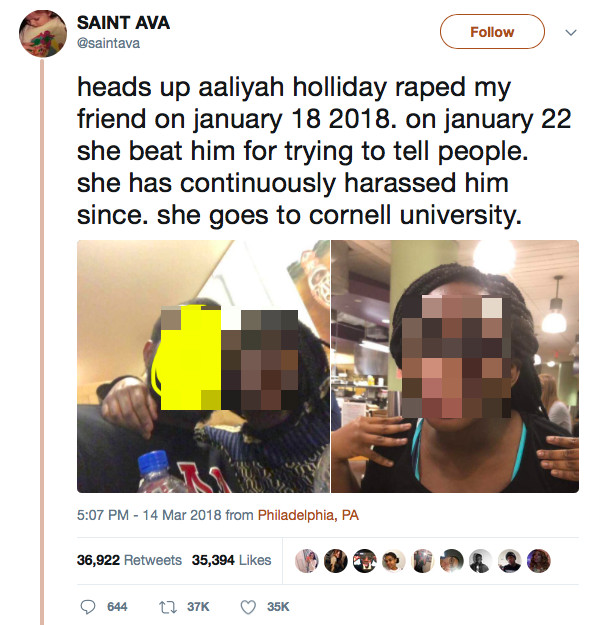Click the retweet arrows icon
The height and width of the screenshot is (625, 610).
(x=167, y=607)
